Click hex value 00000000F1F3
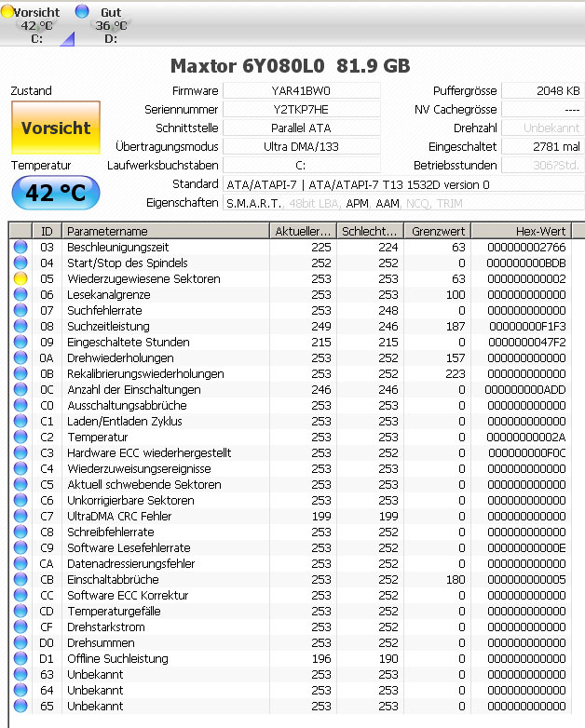 [x=527, y=327]
